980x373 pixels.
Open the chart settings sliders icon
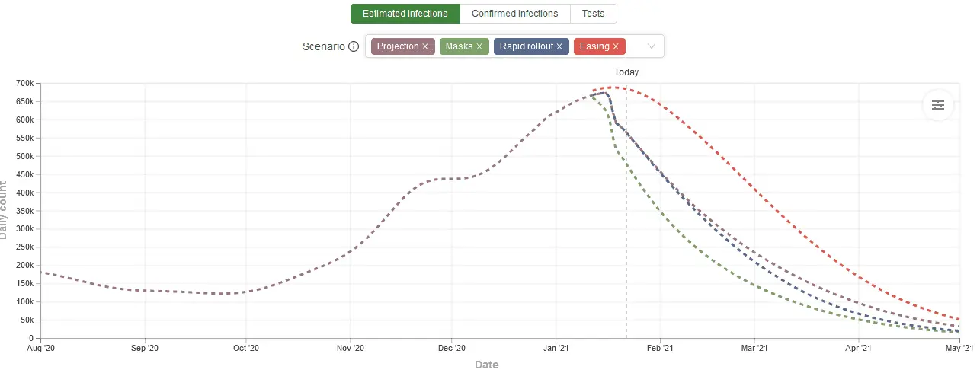click(x=937, y=105)
